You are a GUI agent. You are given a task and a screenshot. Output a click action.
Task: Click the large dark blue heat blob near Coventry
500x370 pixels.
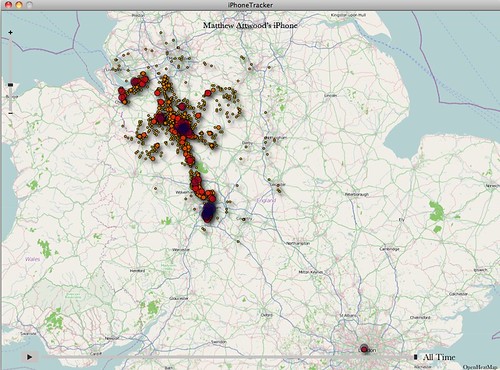(x=208, y=212)
